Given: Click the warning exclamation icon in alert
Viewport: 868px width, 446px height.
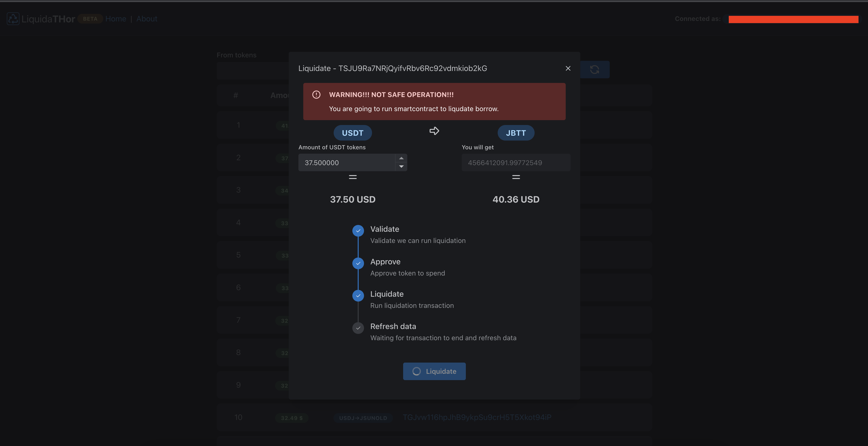Looking at the screenshot, I should pyautogui.click(x=316, y=95).
